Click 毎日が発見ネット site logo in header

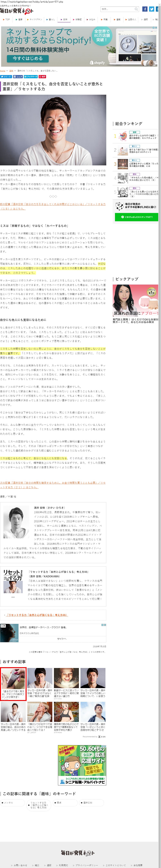[x=17, y=11]
